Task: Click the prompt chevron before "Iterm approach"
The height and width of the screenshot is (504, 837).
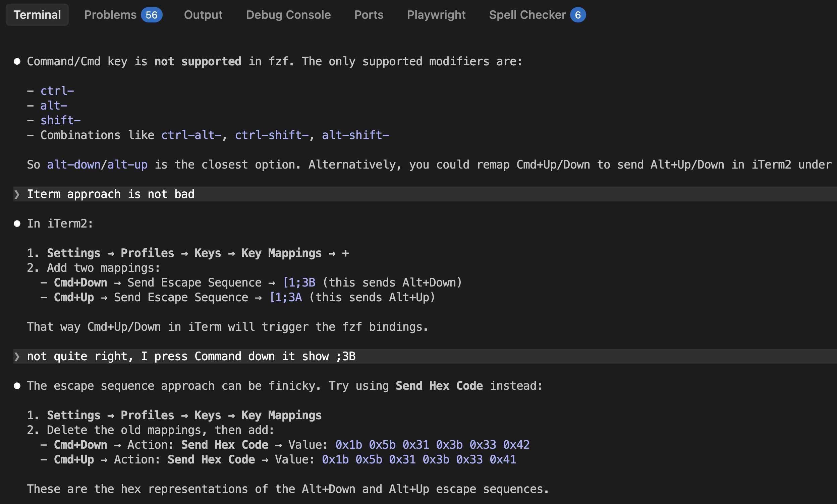Action: click(17, 194)
